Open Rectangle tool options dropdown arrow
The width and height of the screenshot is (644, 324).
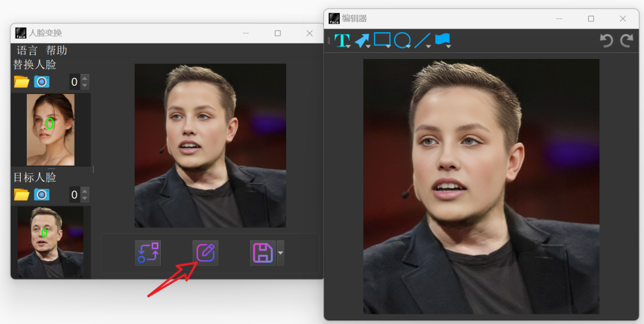coord(388,47)
